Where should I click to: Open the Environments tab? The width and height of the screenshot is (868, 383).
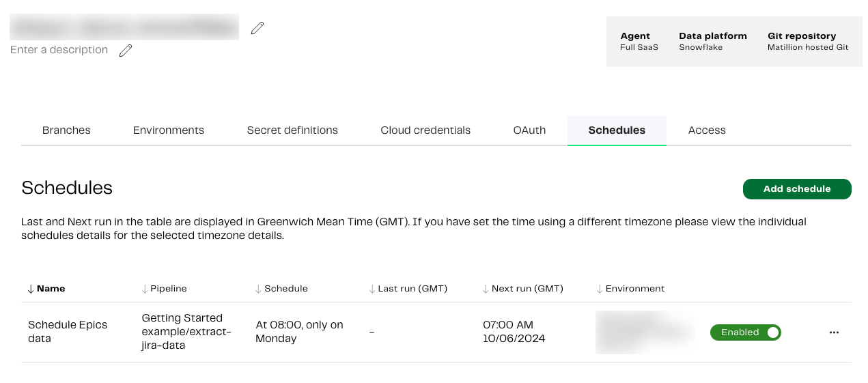[x=169, y=130]
